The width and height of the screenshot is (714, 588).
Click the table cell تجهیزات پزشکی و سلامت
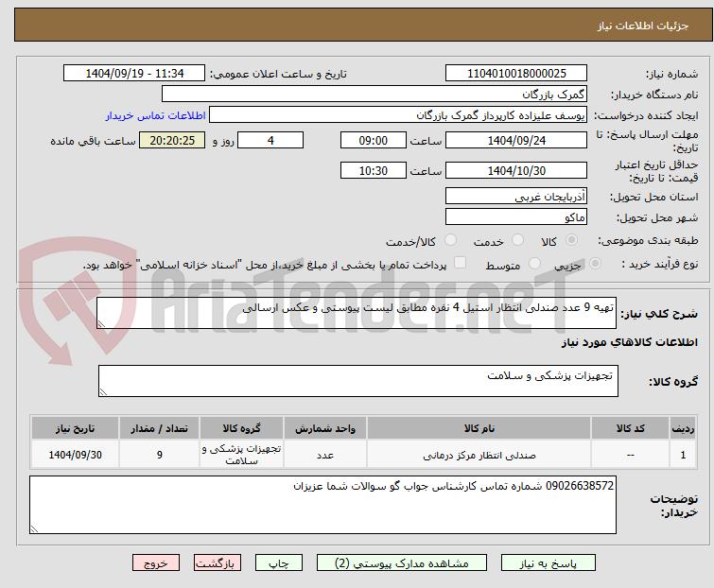[241, 455]
